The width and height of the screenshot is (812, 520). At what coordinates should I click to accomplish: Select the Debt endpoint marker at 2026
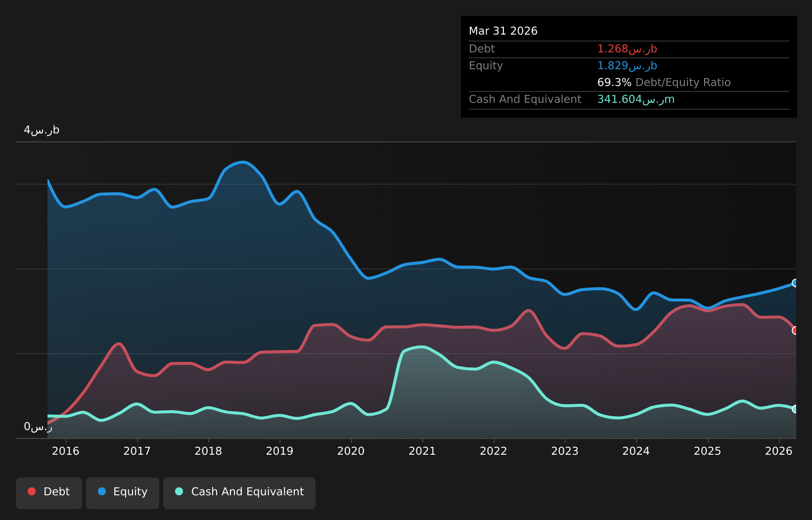[795, 330]
